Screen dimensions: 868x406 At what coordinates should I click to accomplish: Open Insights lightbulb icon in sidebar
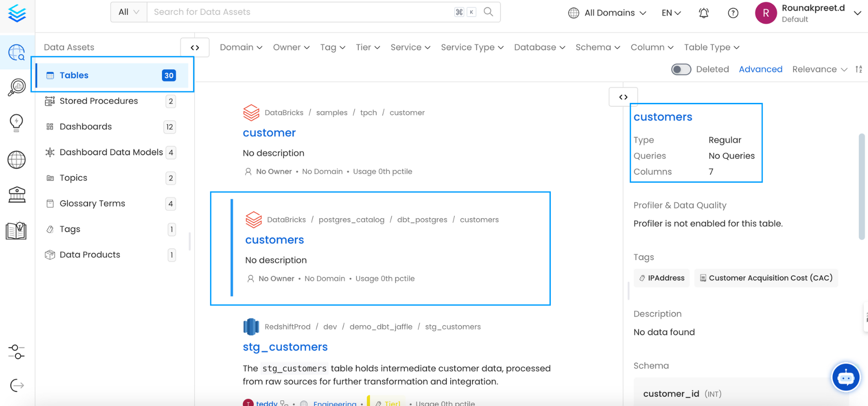[17, 123]
